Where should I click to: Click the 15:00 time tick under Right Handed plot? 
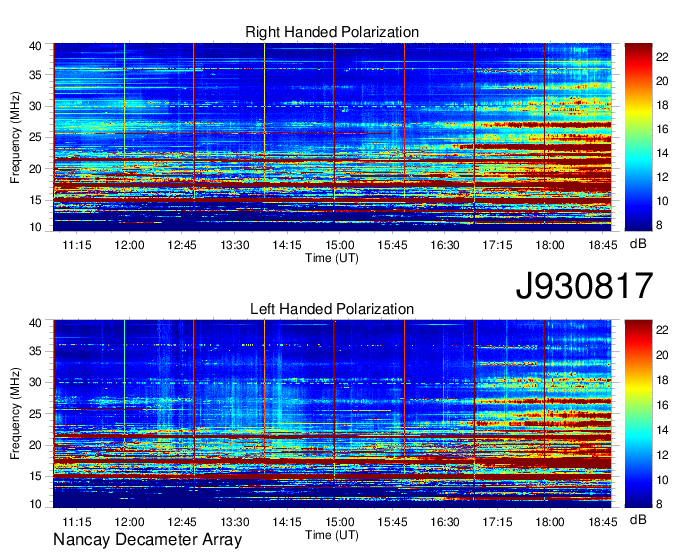(340, 245)
